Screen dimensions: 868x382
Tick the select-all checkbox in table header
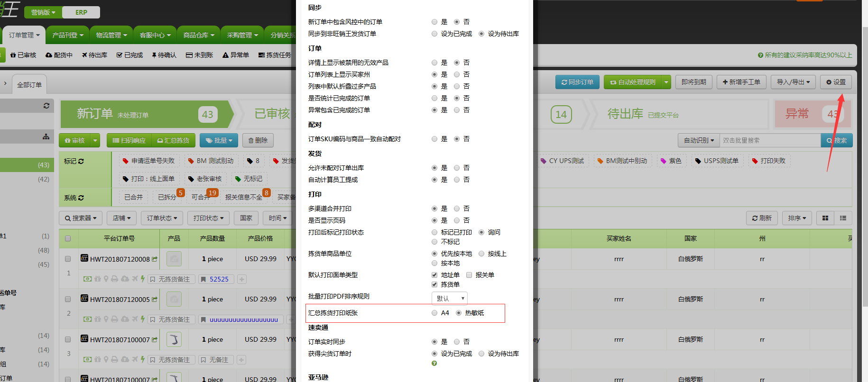[x=68, y=239]
